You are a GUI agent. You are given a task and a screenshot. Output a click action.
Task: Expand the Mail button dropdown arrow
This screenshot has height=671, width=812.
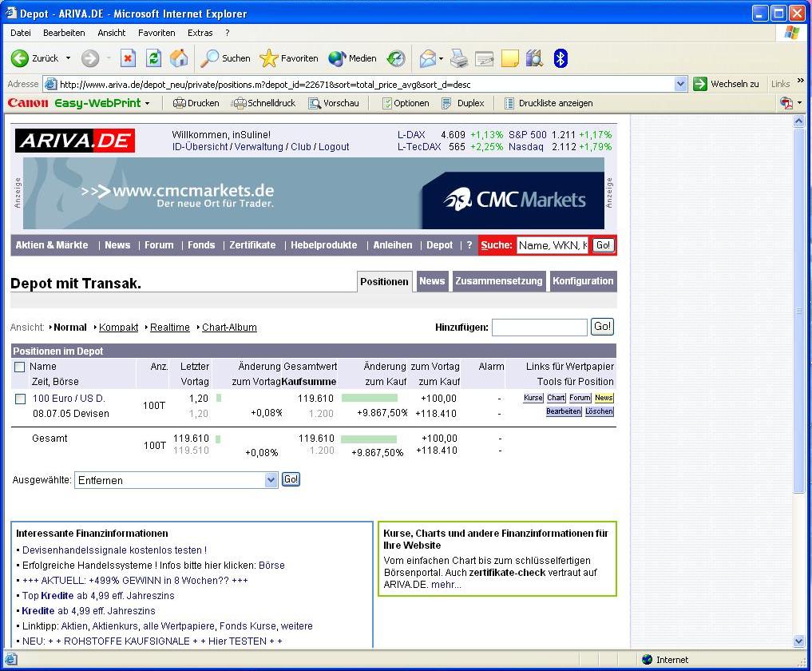(442, 58)
